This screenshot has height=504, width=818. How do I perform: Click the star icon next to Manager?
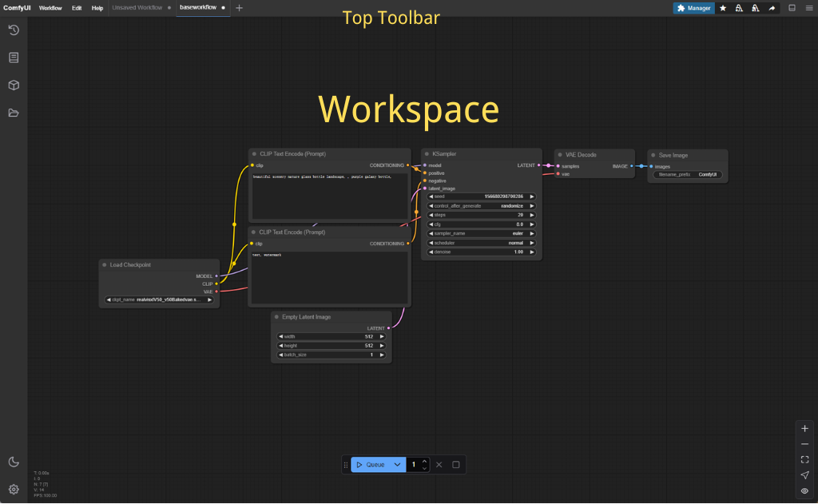(722, 7)
